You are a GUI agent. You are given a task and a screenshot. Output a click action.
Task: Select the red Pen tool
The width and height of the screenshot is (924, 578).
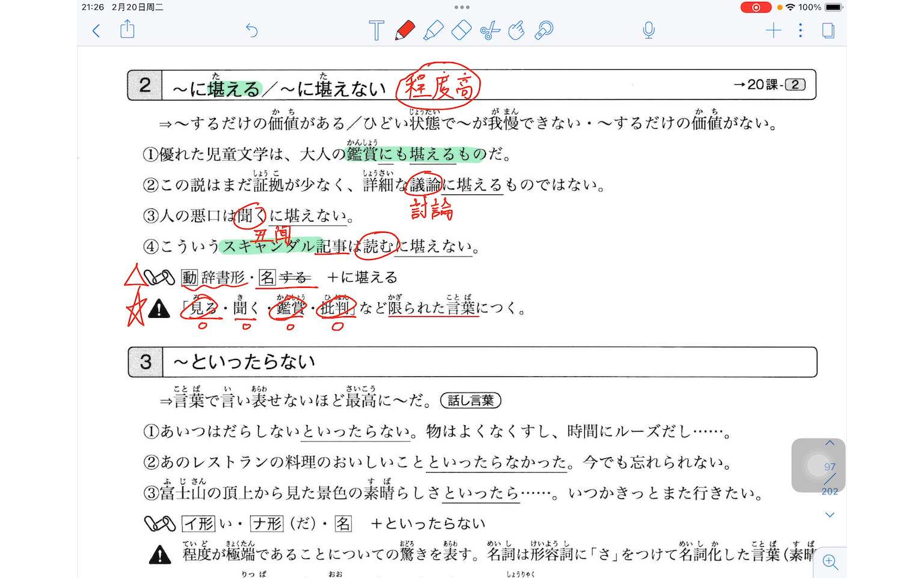pos(405,30)
